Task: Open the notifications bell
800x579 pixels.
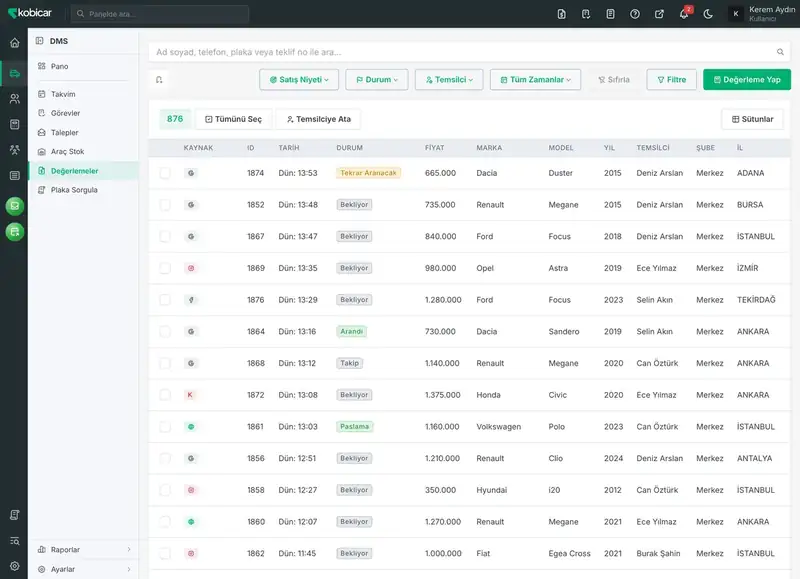Action: click(684, 14)
